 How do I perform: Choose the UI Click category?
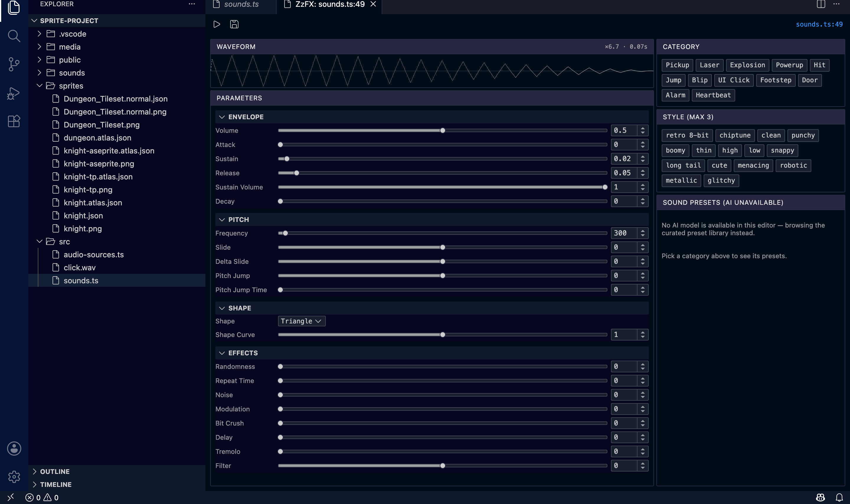coord(733,80)
